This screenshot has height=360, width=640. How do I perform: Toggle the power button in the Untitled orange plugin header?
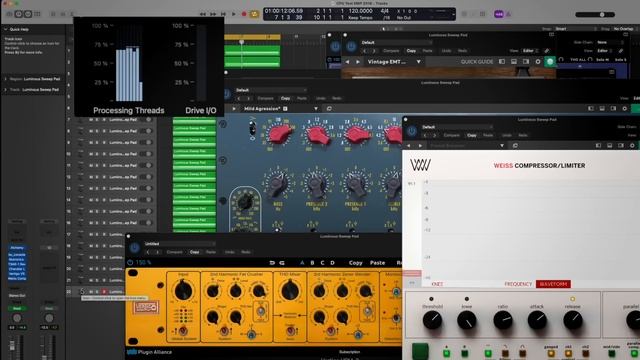(134, 248)
